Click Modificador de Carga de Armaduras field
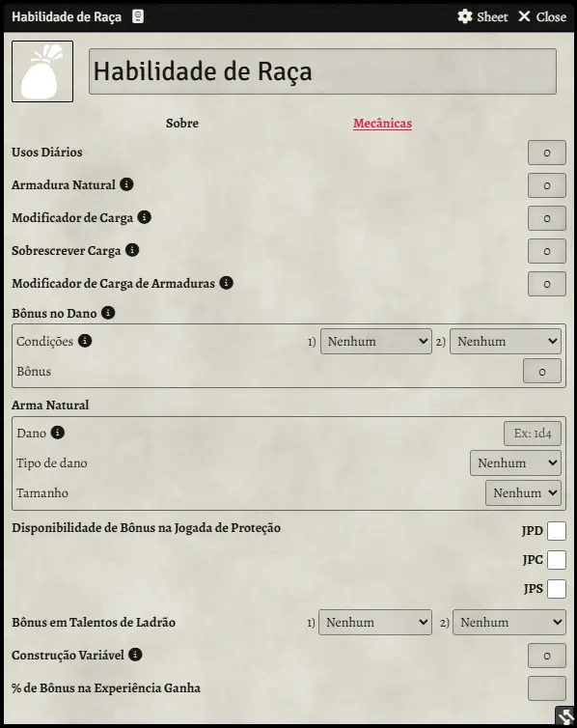Viewport: 577px width, 728px height. pos(547,284)
